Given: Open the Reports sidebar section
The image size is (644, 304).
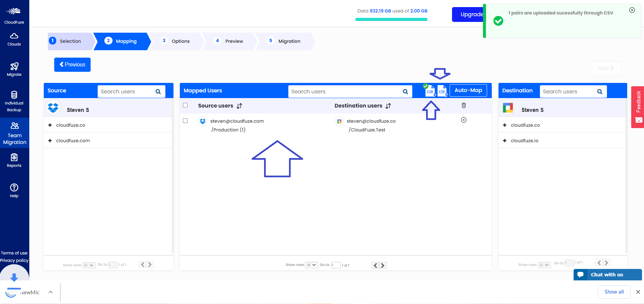Looking at the screenshot, I should pyautogui.click(x=14, y=160).
